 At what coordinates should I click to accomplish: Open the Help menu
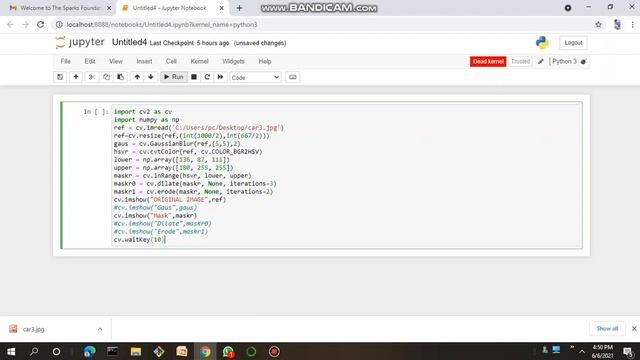pos(264,62)
